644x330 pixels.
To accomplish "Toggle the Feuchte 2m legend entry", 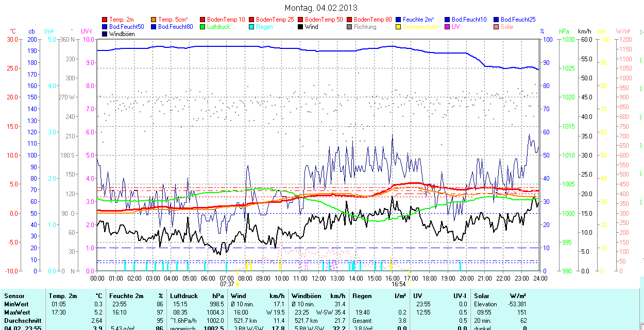I will pos(419,20).
